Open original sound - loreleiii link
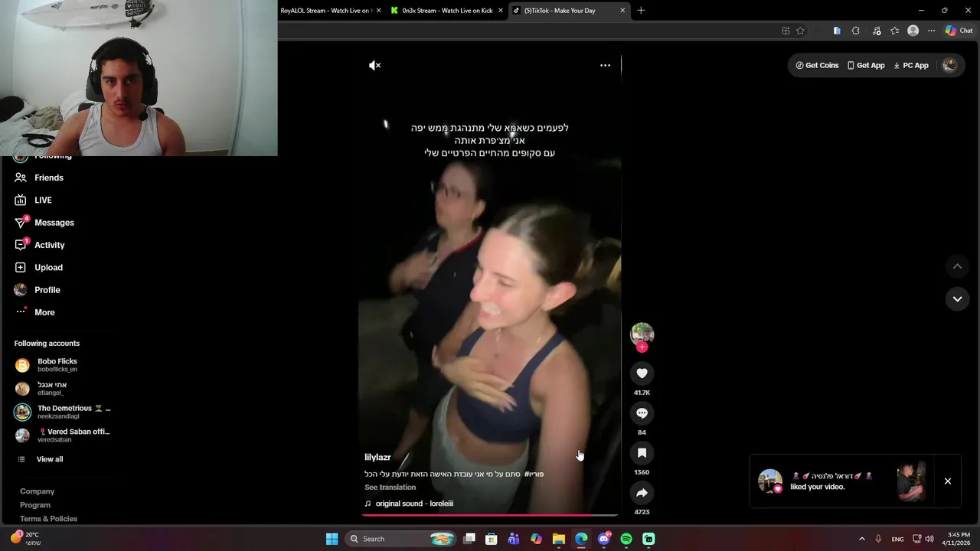The image size is (980, 551). 414,504
